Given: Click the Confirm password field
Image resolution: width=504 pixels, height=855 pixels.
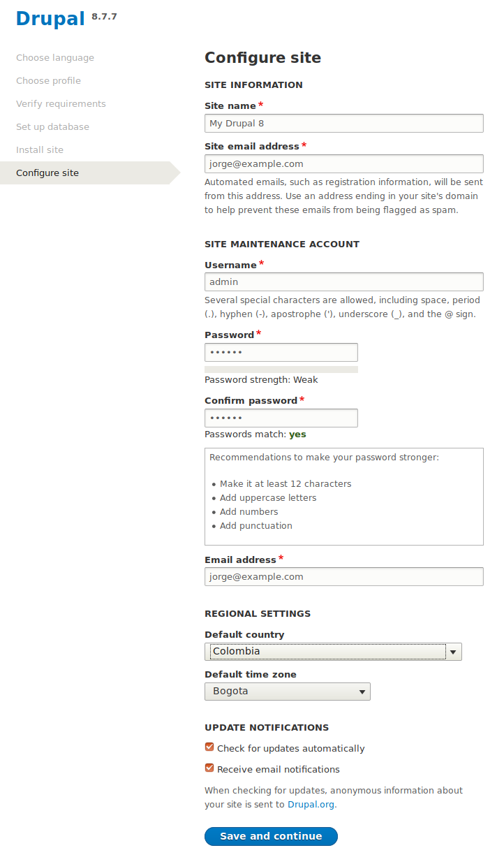Looking at the screenshot, I should click(281, 418).
